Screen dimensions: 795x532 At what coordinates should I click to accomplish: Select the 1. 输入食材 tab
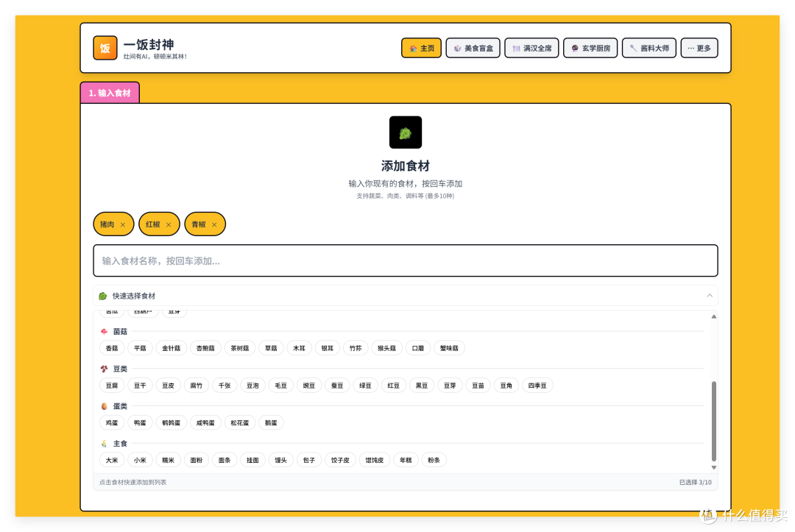(x=110, y=93)
